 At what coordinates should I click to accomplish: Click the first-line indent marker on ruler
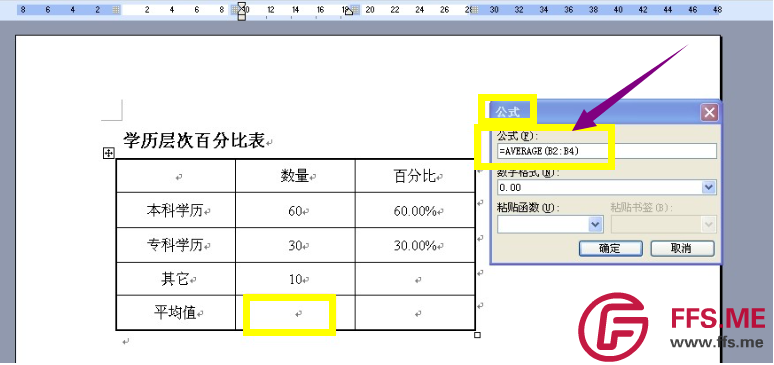[242, 6]
